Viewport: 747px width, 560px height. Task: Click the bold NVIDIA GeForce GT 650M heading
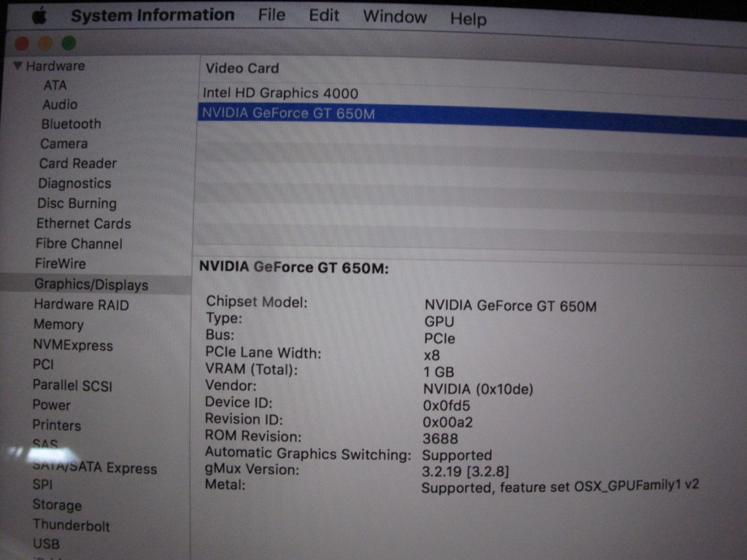tap(293, 268)
